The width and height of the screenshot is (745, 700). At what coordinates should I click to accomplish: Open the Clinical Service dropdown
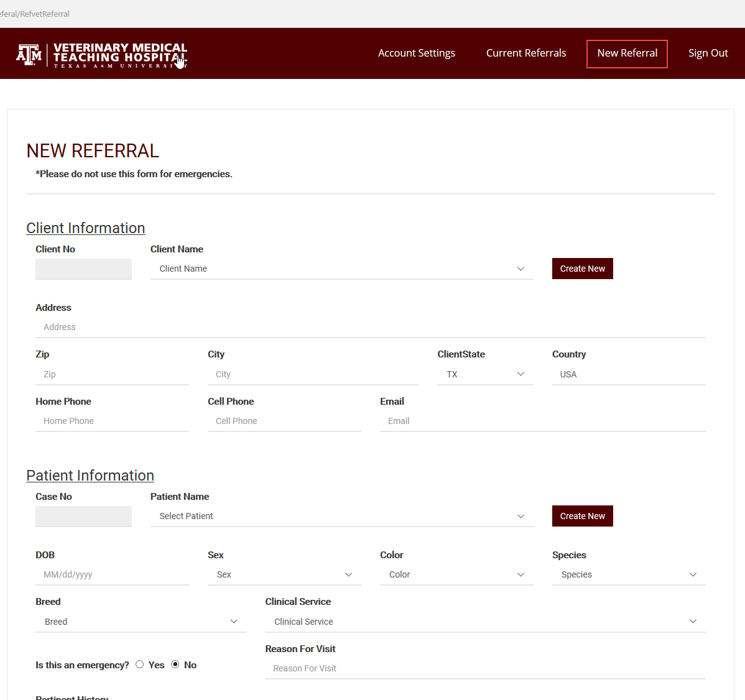point(485,622)
